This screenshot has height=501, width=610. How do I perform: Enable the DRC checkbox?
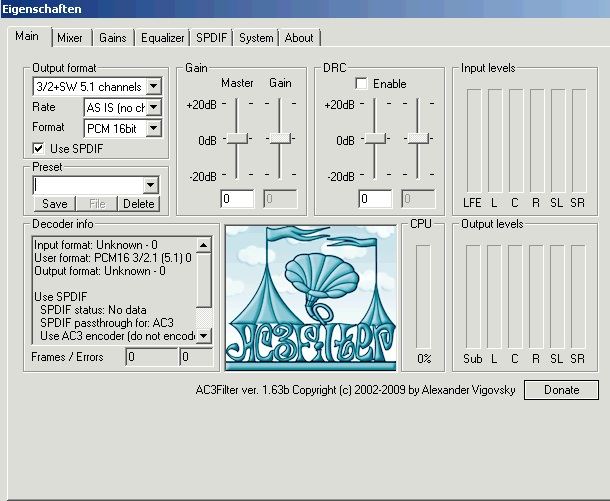[x=361, y=85]
